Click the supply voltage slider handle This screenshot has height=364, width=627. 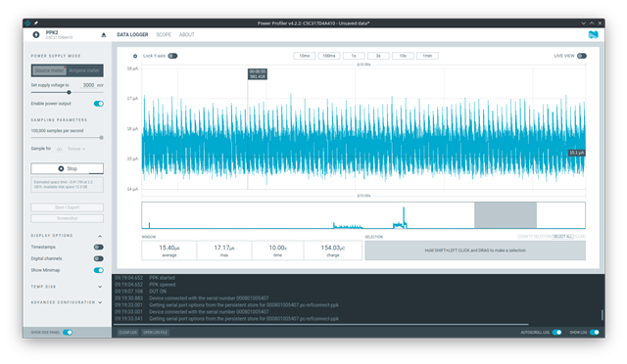tap(69, 92)
